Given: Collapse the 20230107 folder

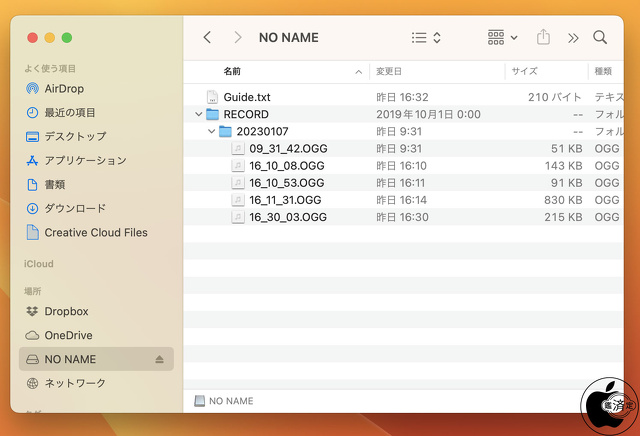Looking at the screenshot, I should click(212, 132).
